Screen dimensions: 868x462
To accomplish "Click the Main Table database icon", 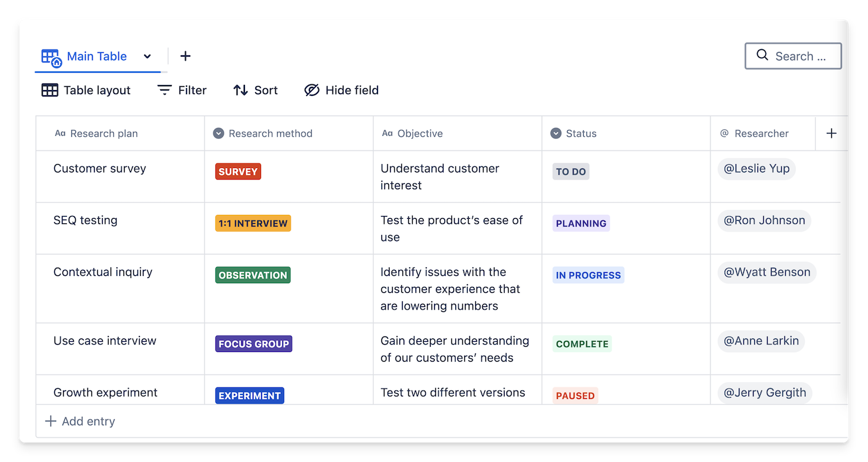I will tap(51, 57).
